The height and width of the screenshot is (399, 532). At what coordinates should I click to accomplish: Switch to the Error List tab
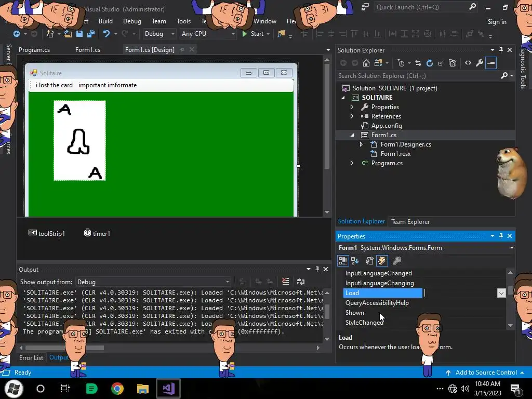[x=31, y=357]
